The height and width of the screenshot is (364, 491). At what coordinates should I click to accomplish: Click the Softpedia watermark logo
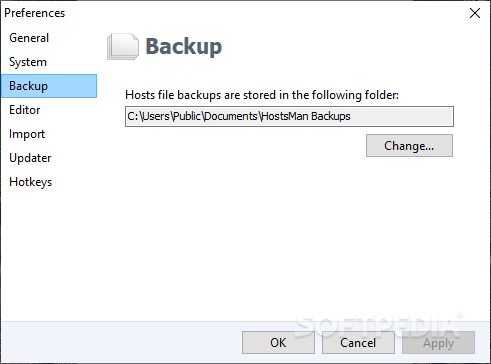pyautogui.click(x=379, y=325)
